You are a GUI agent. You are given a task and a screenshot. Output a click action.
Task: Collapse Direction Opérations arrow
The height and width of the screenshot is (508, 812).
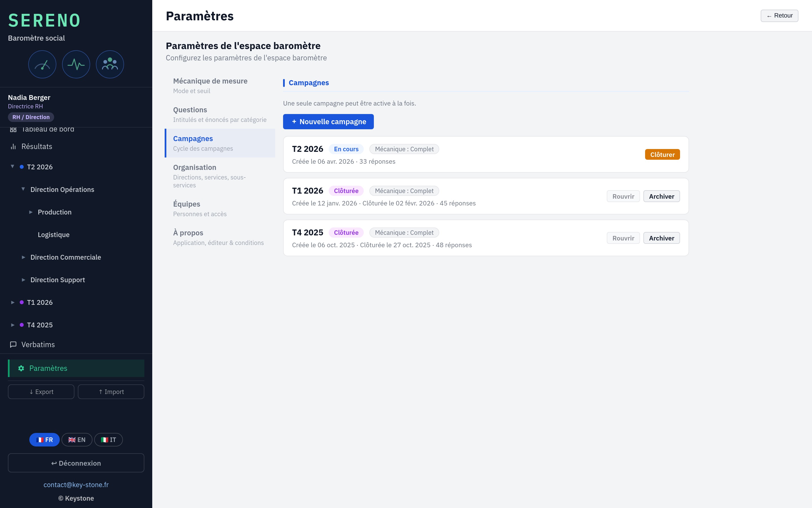click(23, 189)
